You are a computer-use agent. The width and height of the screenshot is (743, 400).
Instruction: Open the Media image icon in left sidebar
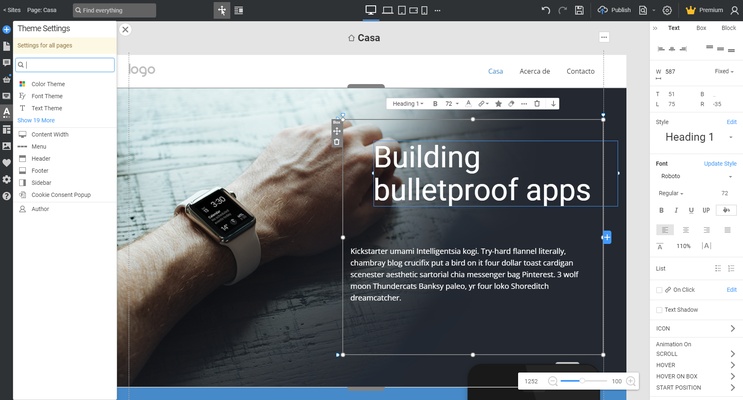pyautogui.click(x=6, y=146)
